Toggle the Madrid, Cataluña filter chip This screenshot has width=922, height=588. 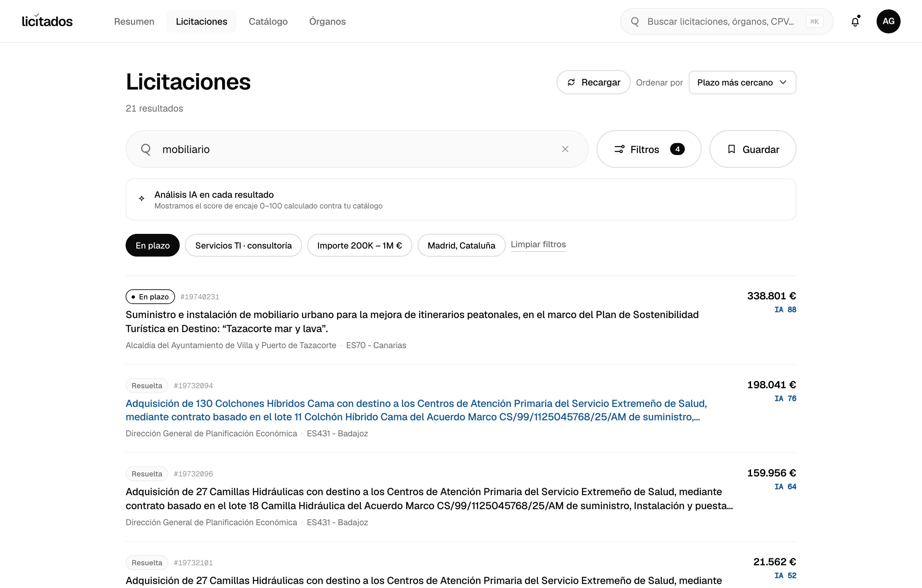pos(461,245)
